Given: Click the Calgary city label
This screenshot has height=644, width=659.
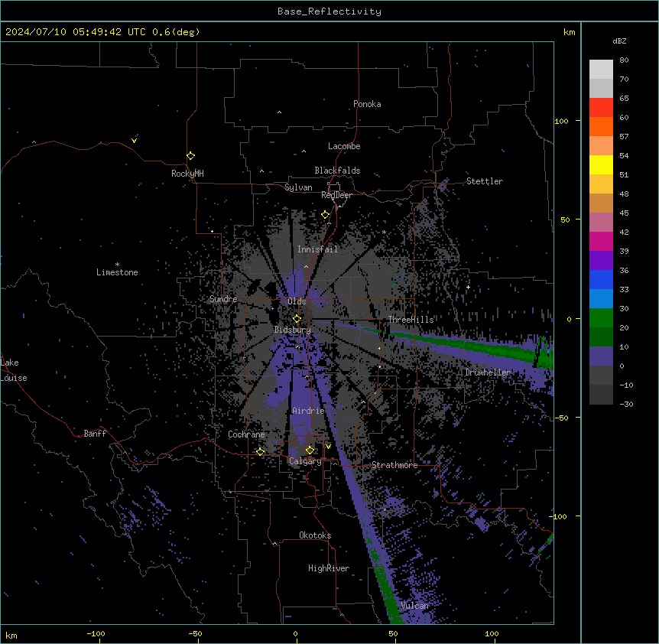Looking at the screenshot, I should click(305, 461).
